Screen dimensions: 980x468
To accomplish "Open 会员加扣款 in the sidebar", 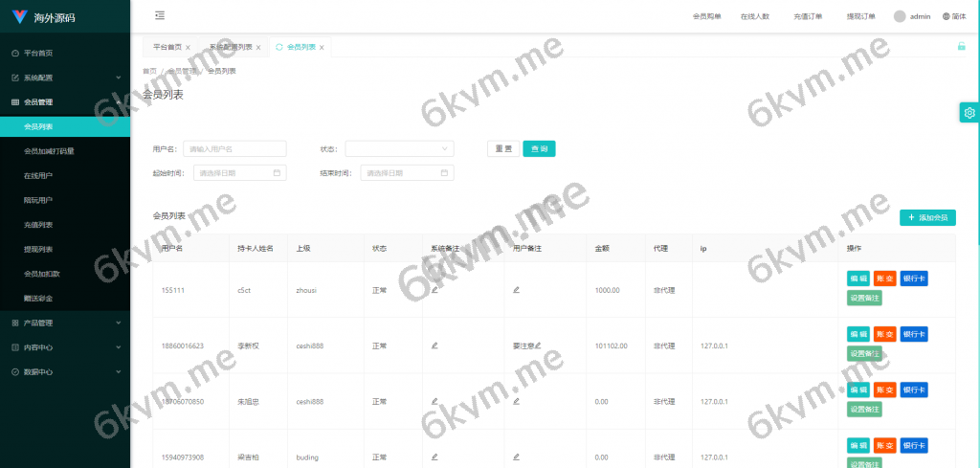I will pyautogui.click(x=65, y=274).
